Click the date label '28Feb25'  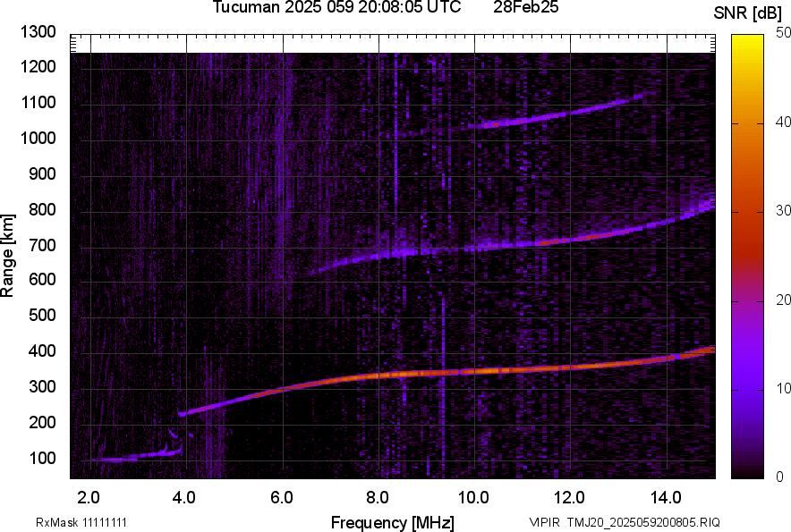[x=525, y=7]
